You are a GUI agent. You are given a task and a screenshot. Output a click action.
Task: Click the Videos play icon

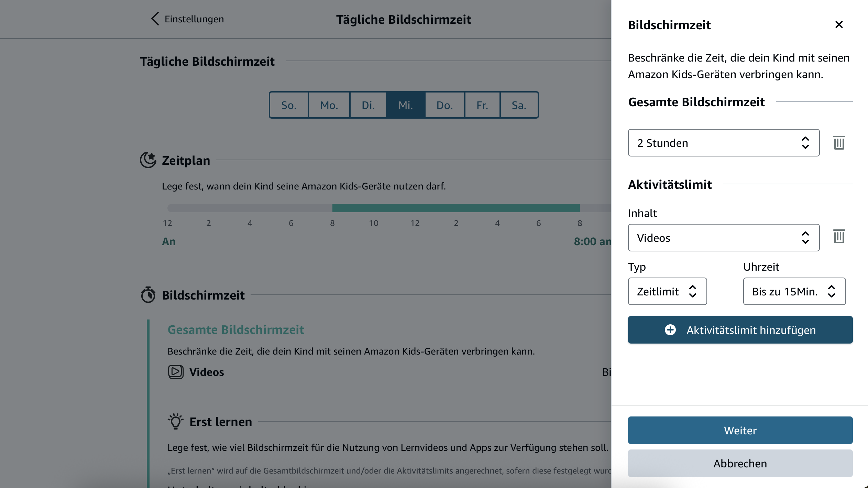pyautogui.click(x=176, y=372)
